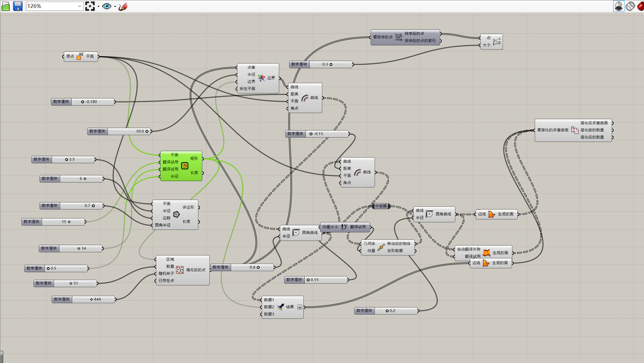Click the green Open File folder icon
Image resolution: width=644 pixels, height=363 pixels.
pyautogui.click(x=6, y=6)
